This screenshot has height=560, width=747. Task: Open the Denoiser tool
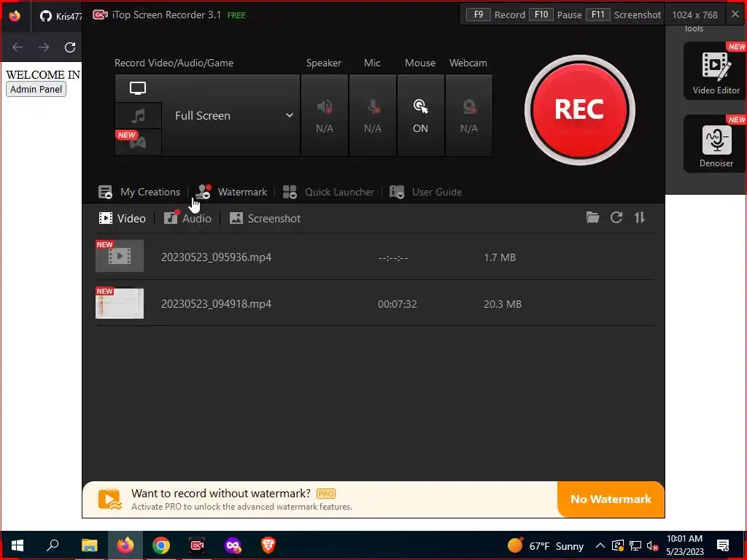coord(716,144)
